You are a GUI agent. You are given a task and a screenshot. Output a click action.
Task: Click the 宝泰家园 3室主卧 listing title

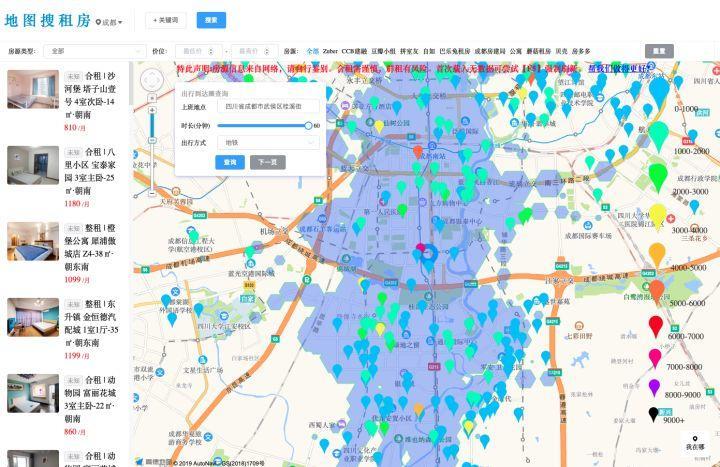pyautogui.click(x=90, y=171)
